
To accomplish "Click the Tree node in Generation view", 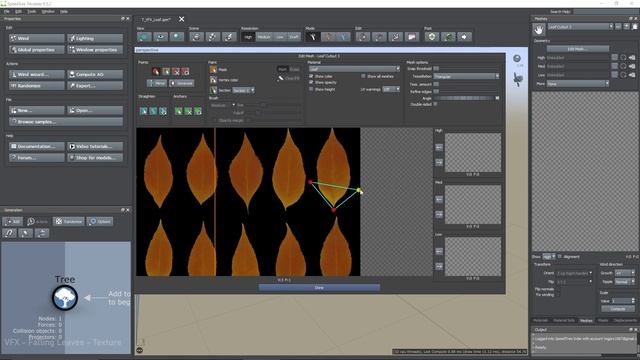I will click(65, 298).
